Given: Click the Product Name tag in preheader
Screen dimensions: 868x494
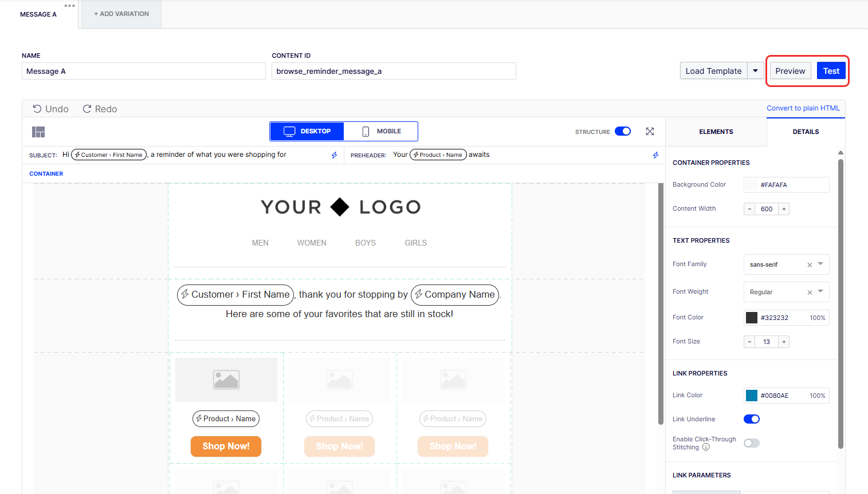Looking at the screenshot, I should click(x=438, y=155).
